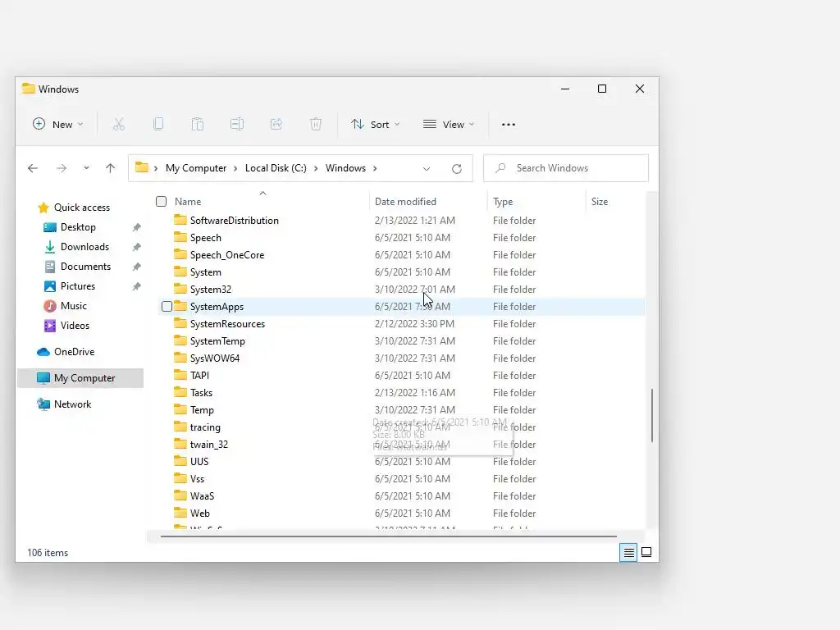Click the horizontal scrollbar thumb
The height and width of the screenshot is (630, 840).
coord(388,536)
